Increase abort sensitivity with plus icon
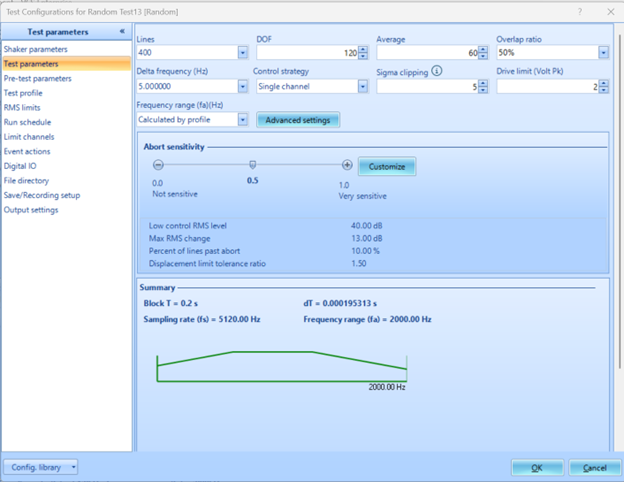This screenshot has width=624, height=482. click(347, 165)
